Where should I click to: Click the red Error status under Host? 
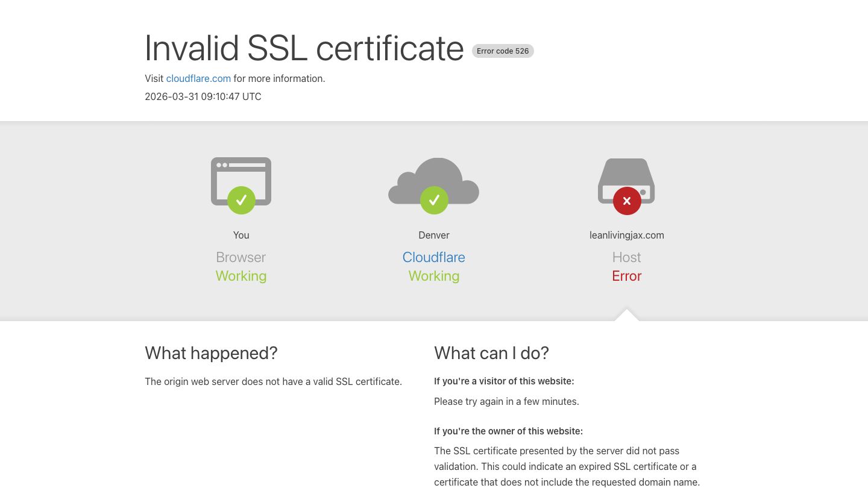pos(627,276)
